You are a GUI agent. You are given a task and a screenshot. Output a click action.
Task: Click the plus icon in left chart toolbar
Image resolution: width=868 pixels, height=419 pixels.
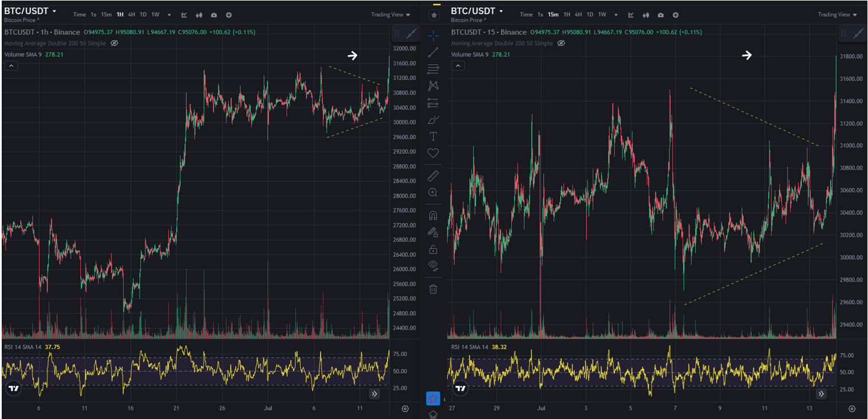point(229,14)
